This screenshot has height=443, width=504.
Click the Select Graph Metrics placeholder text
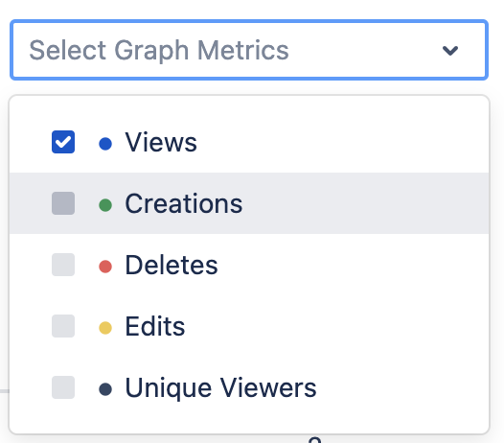click(159, 51)
